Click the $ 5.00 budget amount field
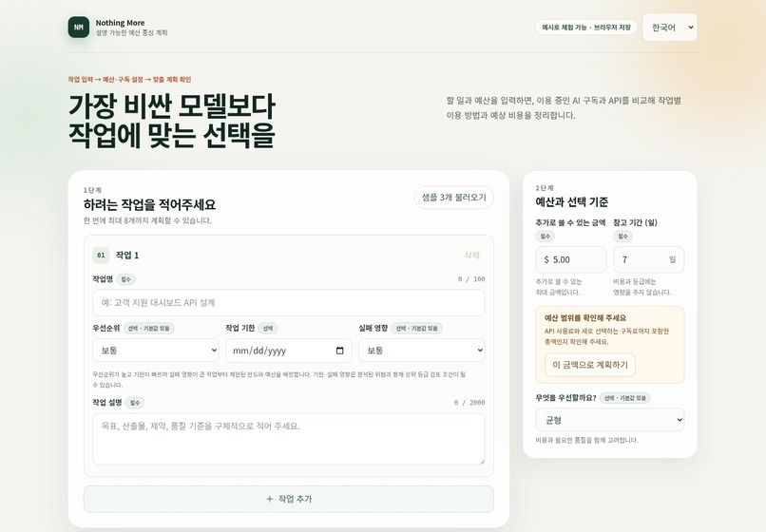Viewport: 766px width, 532px height. pyautogui.click(x=571, y=259)
